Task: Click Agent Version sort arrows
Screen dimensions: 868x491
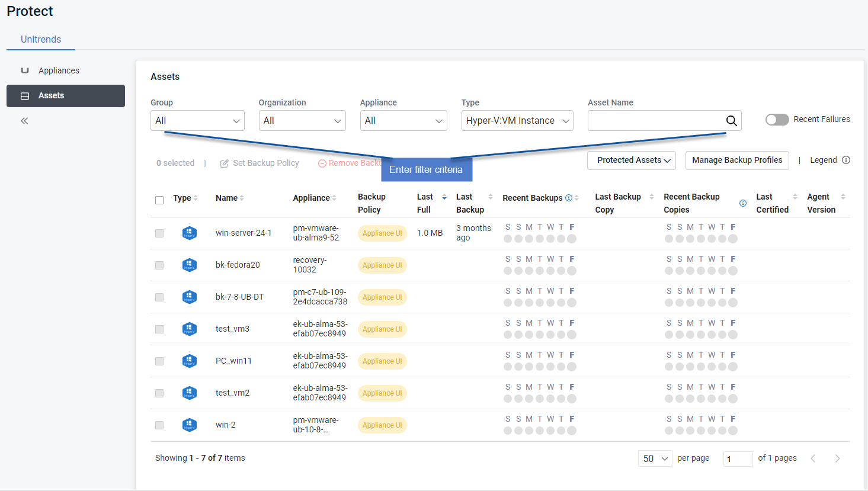Action: tap(843, 197)
